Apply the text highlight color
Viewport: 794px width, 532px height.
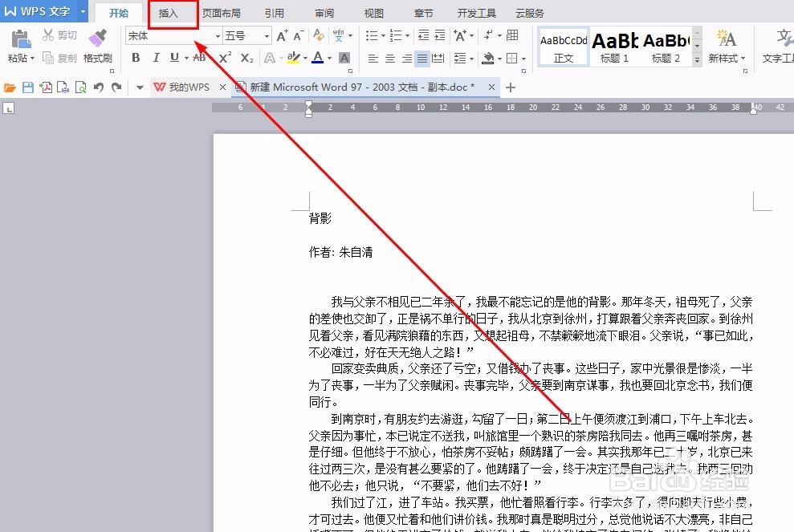click(x=293, y=58)
